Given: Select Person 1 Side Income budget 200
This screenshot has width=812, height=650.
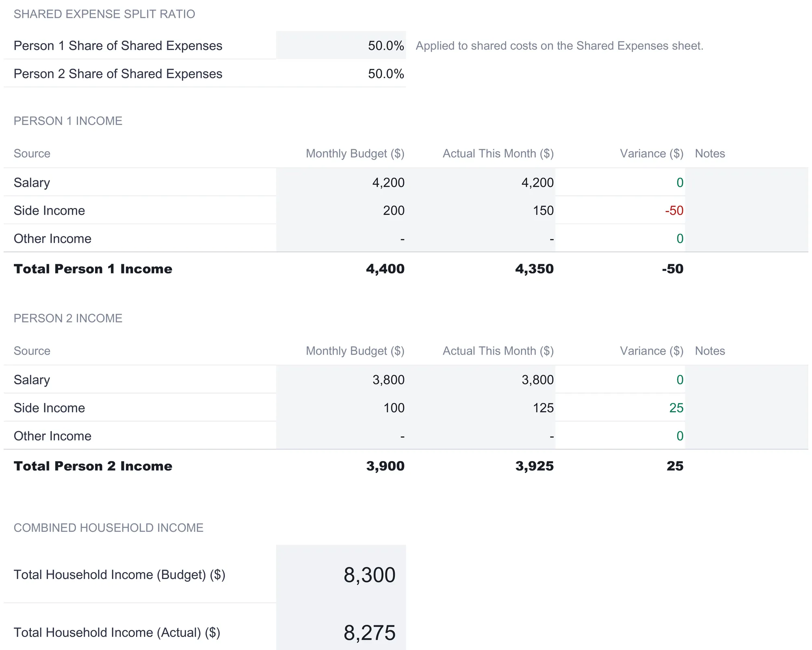Looking at the screenshot, I should click(341, 210).
